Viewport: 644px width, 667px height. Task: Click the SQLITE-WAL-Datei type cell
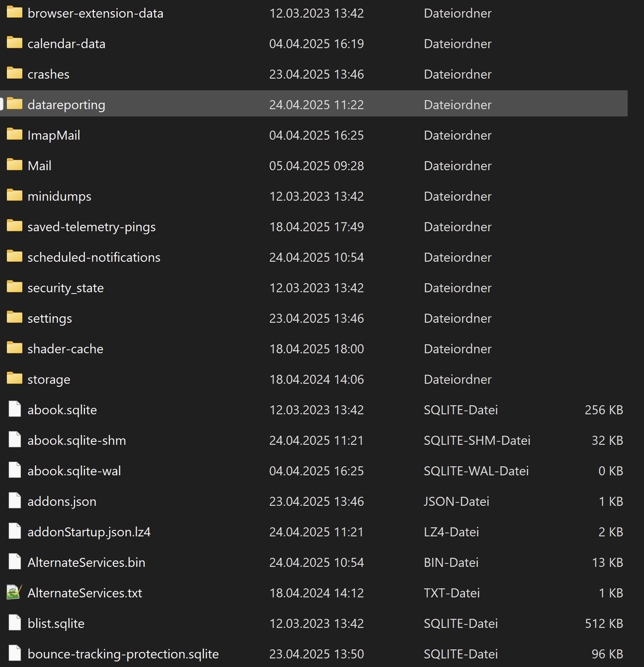pyautogui.click(x=476, y=471)
